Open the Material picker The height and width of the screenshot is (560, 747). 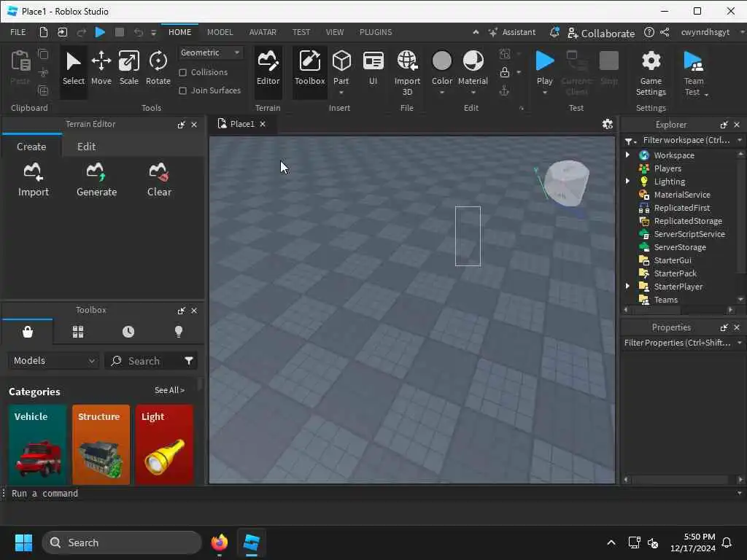click(x=473, y=68)
